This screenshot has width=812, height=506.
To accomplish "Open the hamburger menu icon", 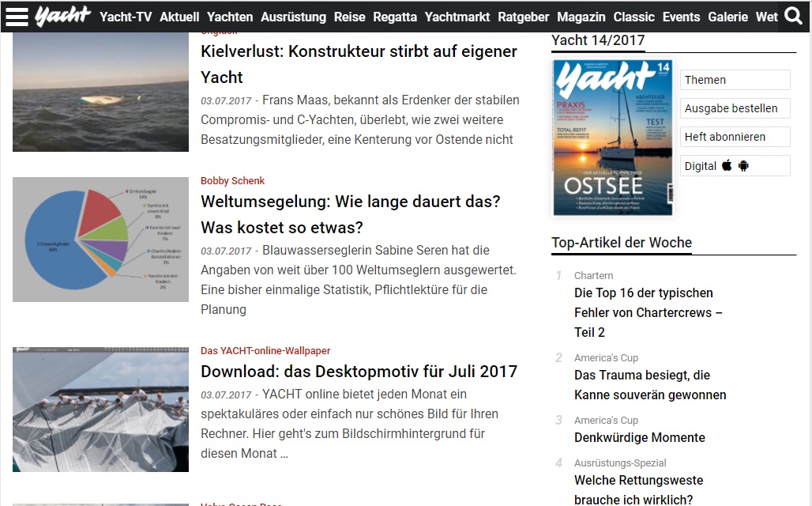I will click(17, 17).
